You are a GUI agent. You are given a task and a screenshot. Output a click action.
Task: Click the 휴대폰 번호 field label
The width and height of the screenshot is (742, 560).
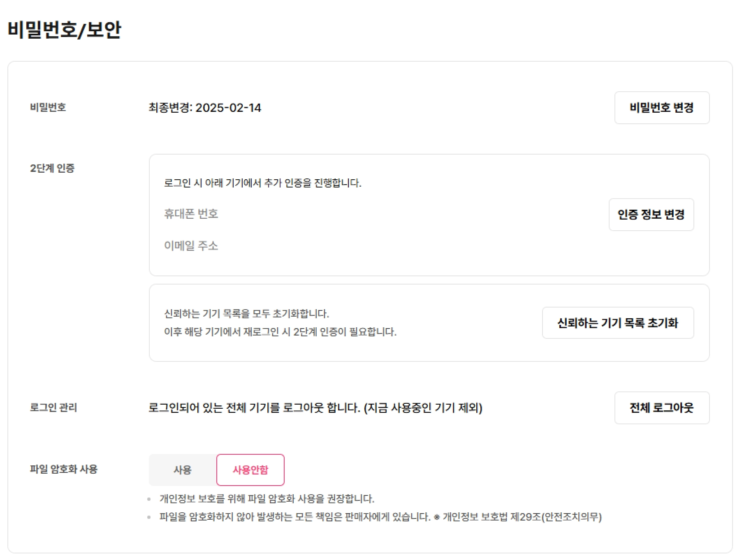[x=191, y=214]
